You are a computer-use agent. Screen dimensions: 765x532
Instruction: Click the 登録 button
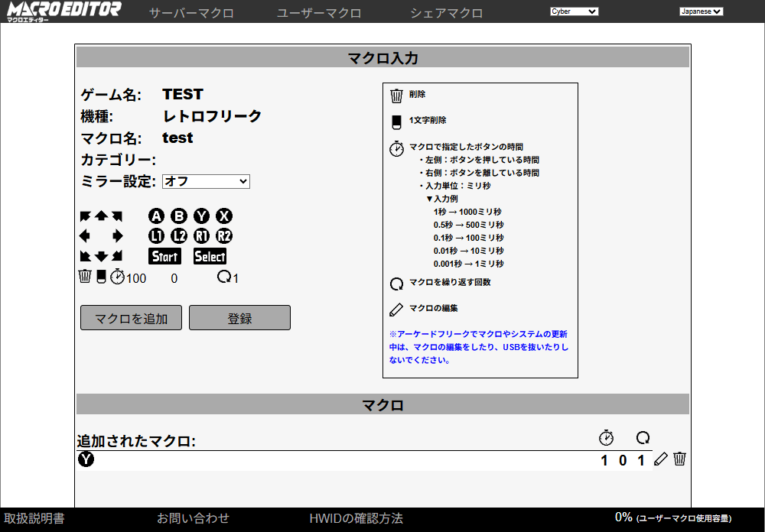[239, 318]
